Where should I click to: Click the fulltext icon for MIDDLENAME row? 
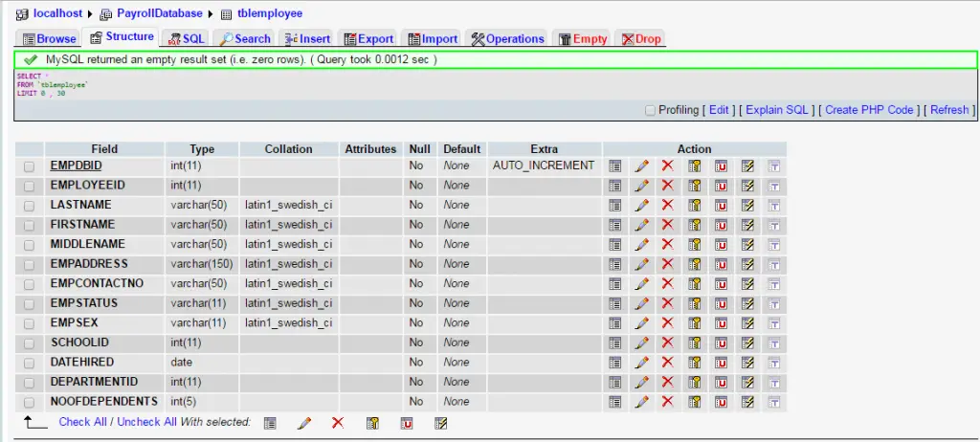point(775,245)
